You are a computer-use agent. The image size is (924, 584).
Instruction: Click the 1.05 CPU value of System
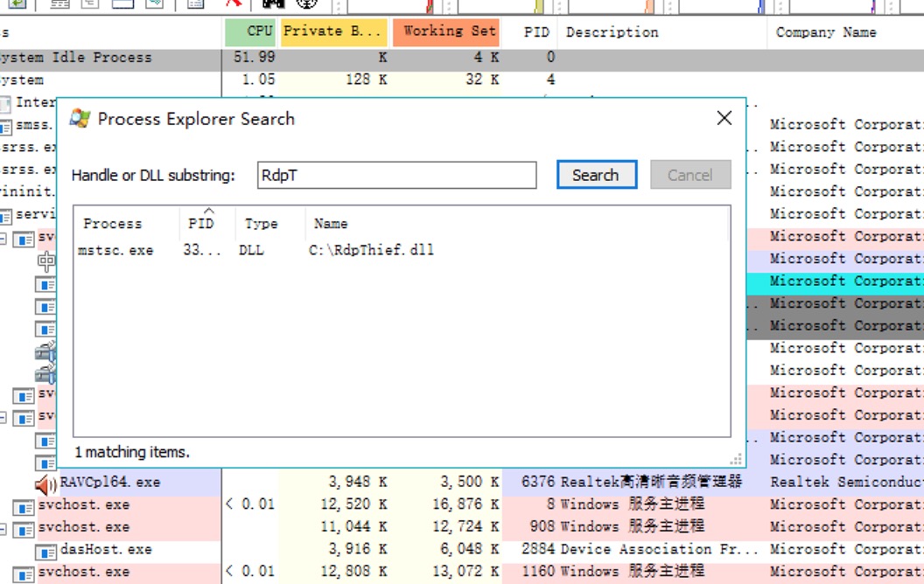[x=259, y=80]
